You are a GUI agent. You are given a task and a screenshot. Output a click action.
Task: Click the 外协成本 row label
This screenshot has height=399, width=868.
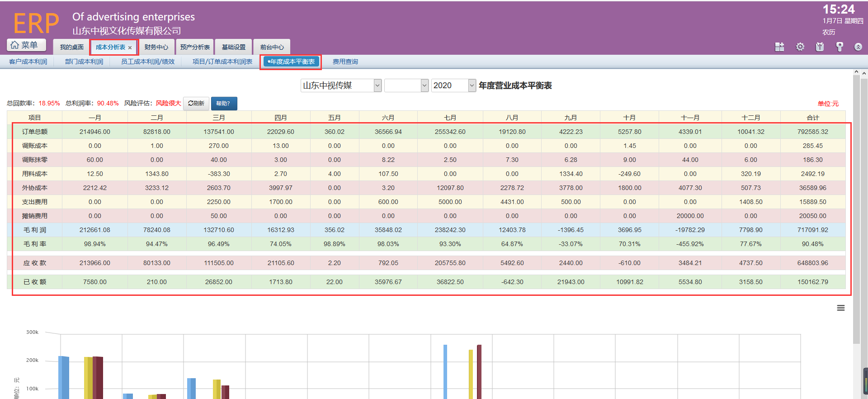tap(35, 188)
